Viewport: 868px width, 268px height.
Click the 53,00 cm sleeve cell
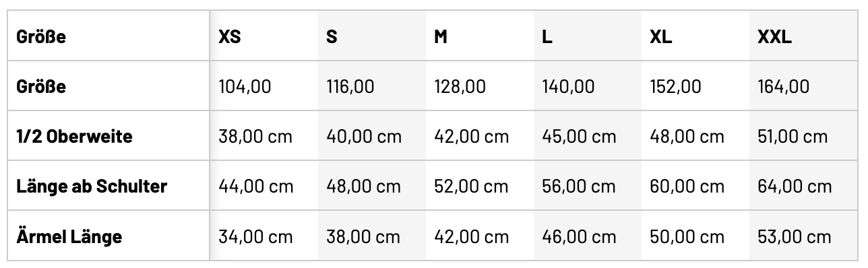point(795,236)
